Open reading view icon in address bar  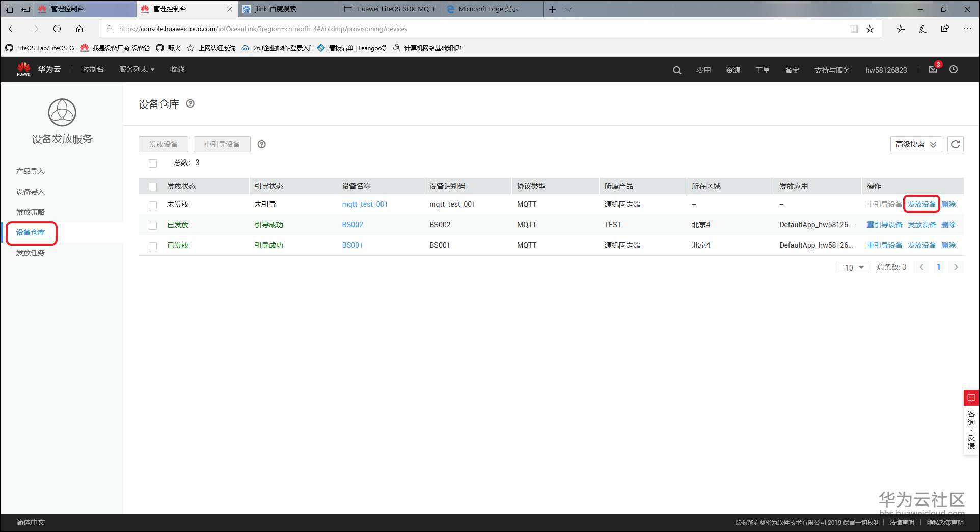tap(854, 29)
